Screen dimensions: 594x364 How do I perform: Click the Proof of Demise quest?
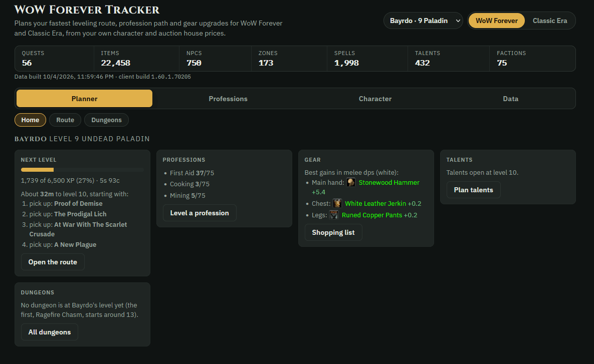coord(78,204)
